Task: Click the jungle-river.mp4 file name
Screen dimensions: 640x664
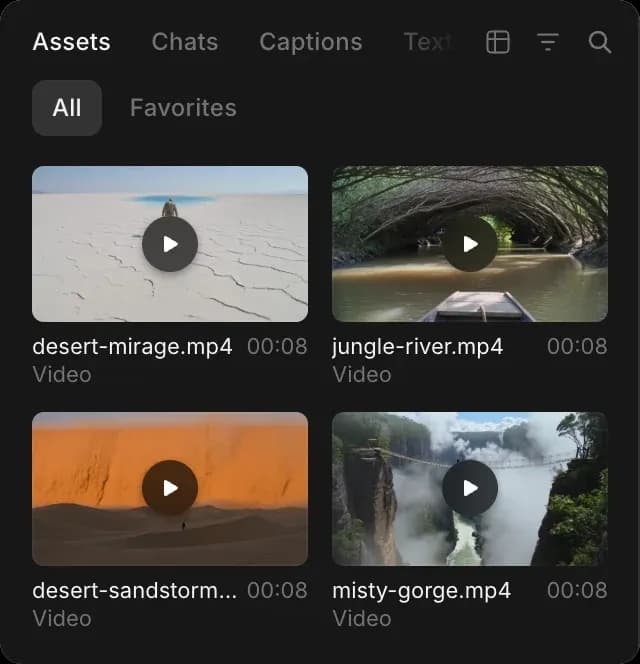Action: (x=418, y=347)
